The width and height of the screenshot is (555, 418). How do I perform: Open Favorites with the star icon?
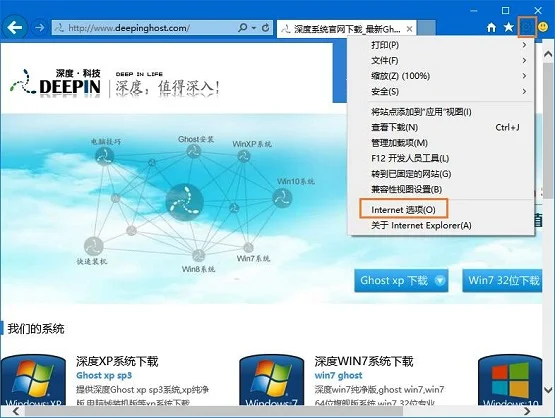(509, 27)
